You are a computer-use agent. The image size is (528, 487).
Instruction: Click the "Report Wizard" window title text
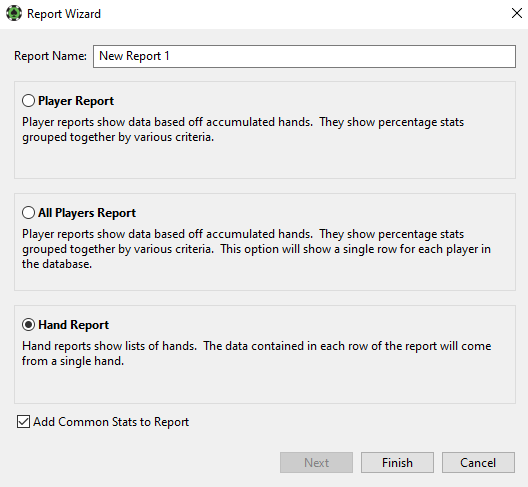tap(64, 14)
